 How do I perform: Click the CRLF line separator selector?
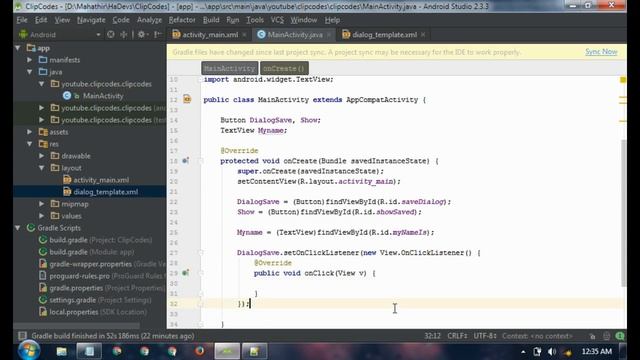(457, 336)
